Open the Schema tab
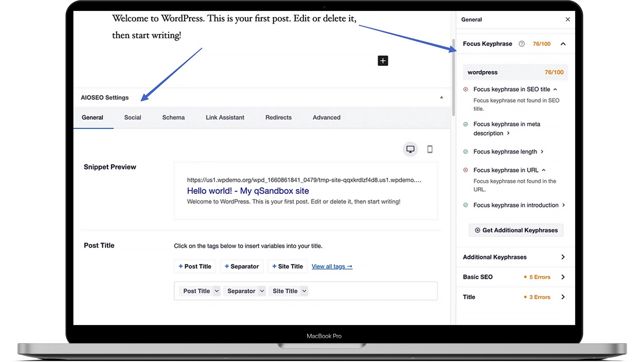Viewport: 644px width, 362px height. tap(173, 117)
